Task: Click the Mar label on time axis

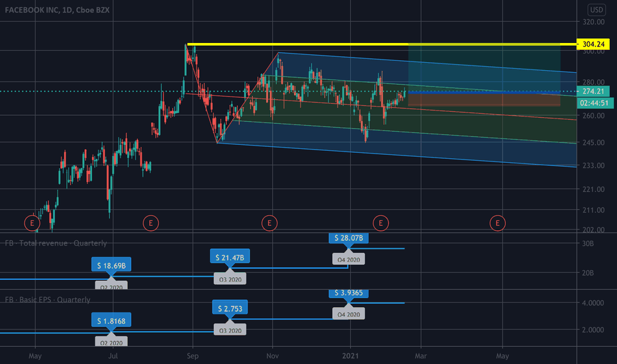Action: (420, 356)
